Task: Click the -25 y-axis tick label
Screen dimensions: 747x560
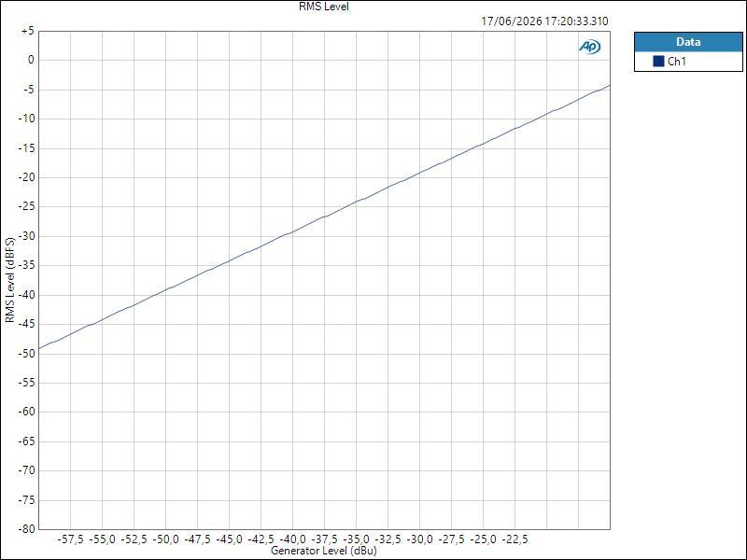Action: (26, 206)
